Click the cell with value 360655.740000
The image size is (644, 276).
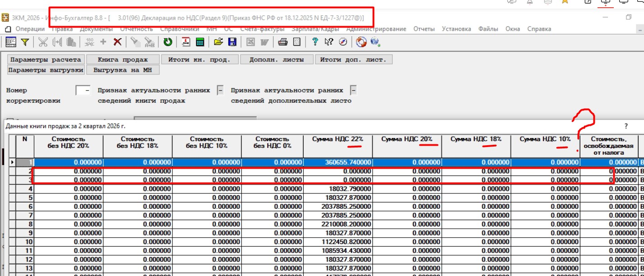[x=338, y=162]
